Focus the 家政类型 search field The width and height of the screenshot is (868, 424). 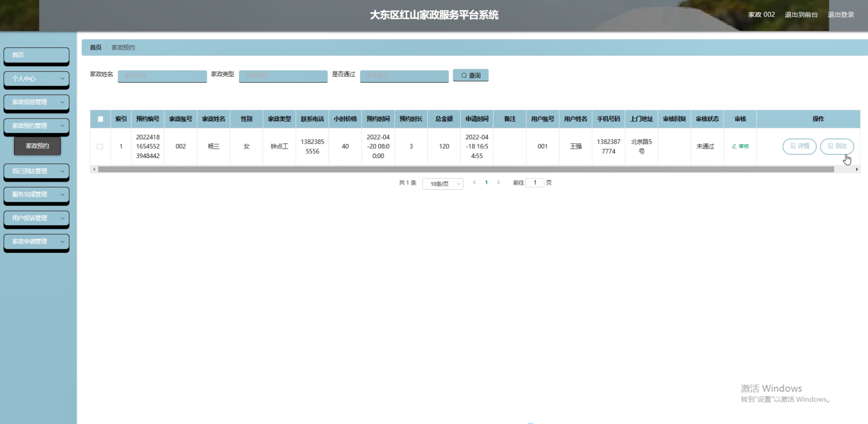(283, 76)
